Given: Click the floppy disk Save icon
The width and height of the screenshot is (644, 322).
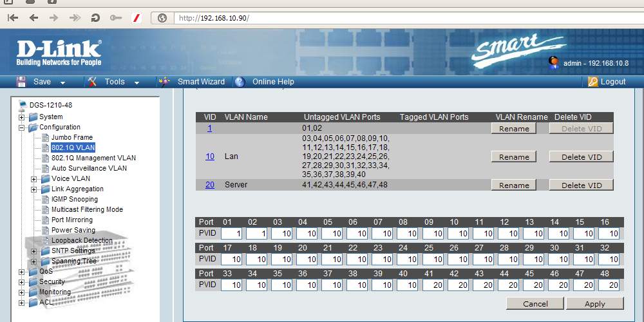Looking at the screenshot, I should (21, 81).
